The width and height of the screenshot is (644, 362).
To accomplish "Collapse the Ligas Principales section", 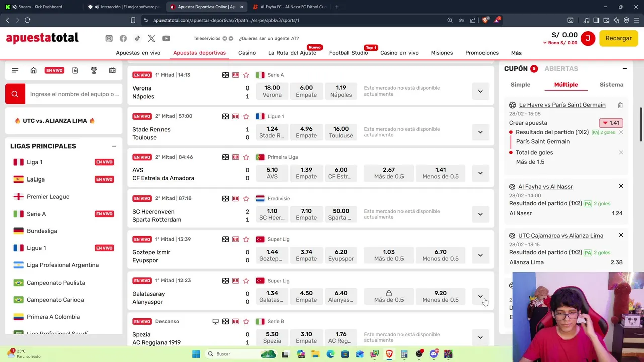I will pyautogui.click(x=114, y=146).
